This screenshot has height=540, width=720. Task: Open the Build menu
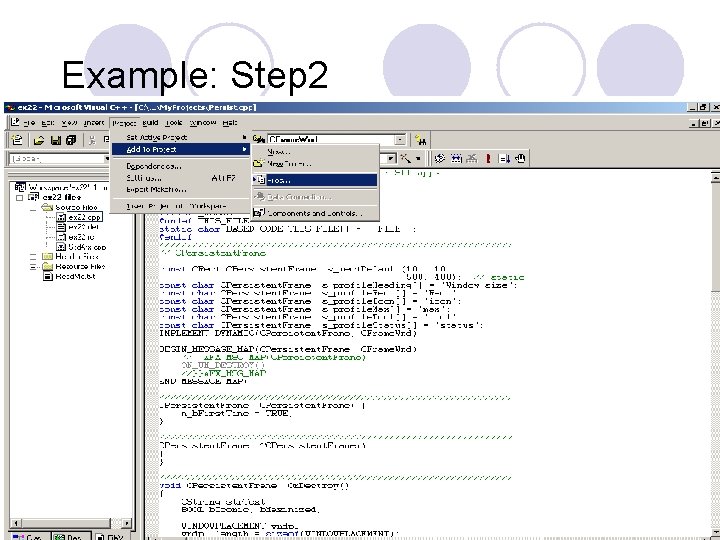150,123
